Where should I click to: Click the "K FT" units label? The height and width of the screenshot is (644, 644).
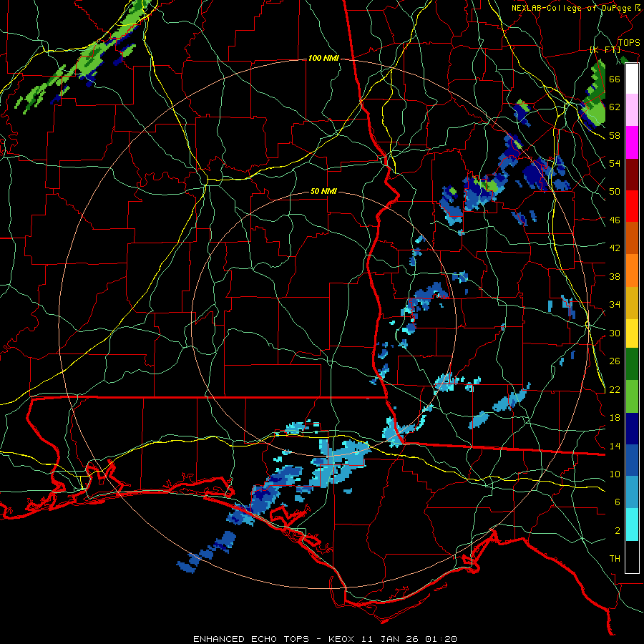point(605,49)
